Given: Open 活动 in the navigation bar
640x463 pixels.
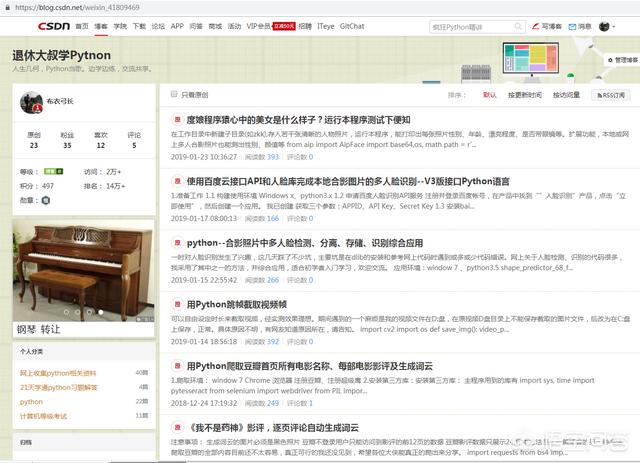Looking at the screenshot, I should point(234,26).
